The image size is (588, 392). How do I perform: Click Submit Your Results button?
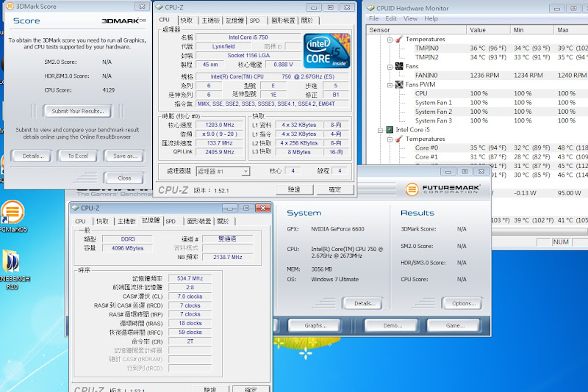tap(78, 111)
